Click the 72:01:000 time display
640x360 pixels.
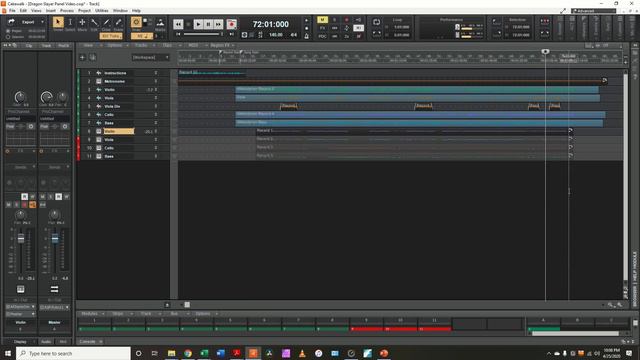271,24
